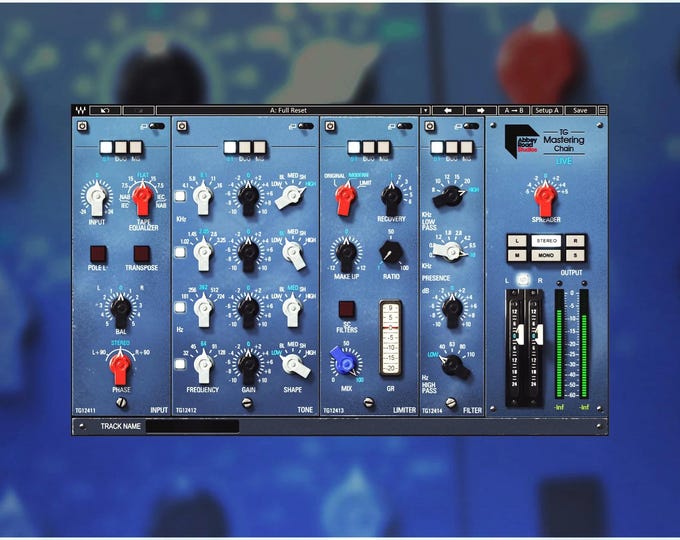680x540 pixels.
Task: Flip the Filter module expand slide switch
Action: click(x=471, y=126)
